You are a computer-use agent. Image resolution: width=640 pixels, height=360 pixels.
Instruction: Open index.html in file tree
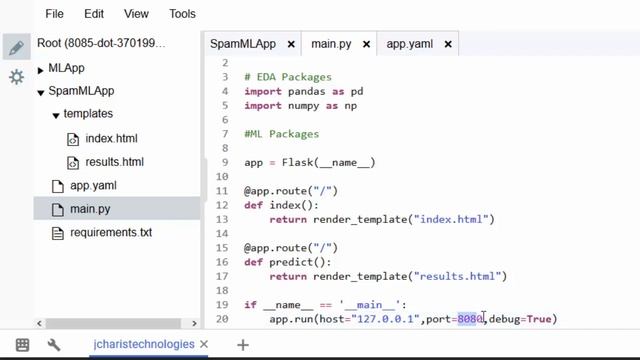point(111,139)
